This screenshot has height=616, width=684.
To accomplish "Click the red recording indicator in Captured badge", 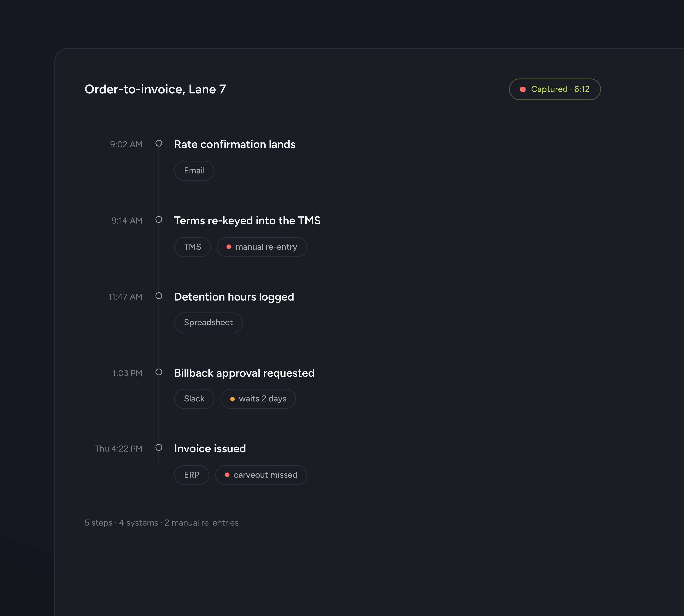I will [523, 89].
